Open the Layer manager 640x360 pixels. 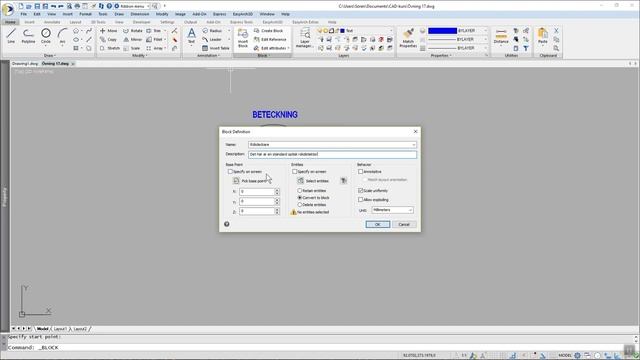[x=304, y=38]
